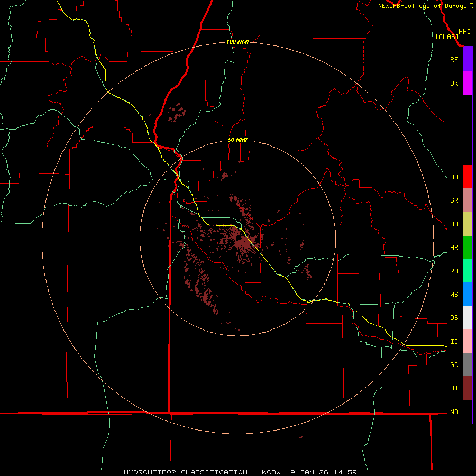This screenshot has height=476, width=476.
Task: Click the green HR legend swatch
Action: pos(467,248)
